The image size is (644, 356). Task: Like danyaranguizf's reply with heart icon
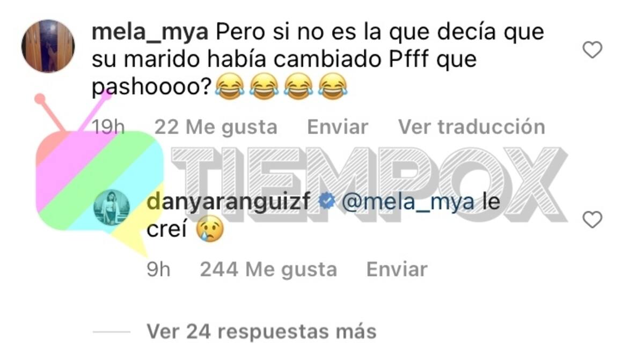pyautogui.click(x=592, y=220)
